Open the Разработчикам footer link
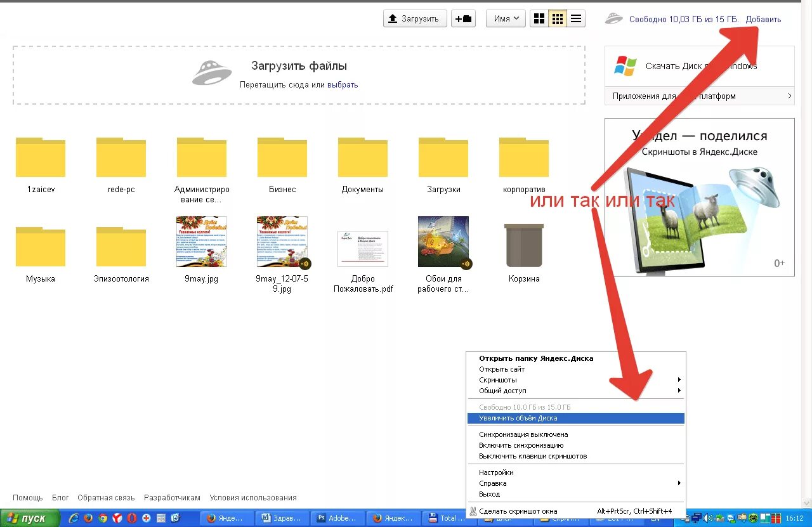Screen dimensions: 812x527 click(172, 498)
